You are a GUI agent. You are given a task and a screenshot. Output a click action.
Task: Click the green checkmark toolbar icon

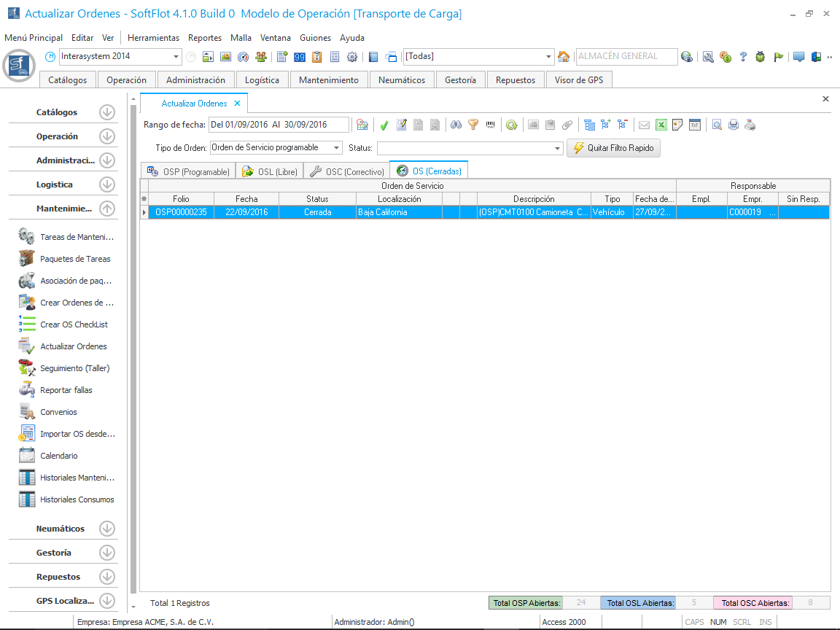pyautogui.click(x=384, y=125)
